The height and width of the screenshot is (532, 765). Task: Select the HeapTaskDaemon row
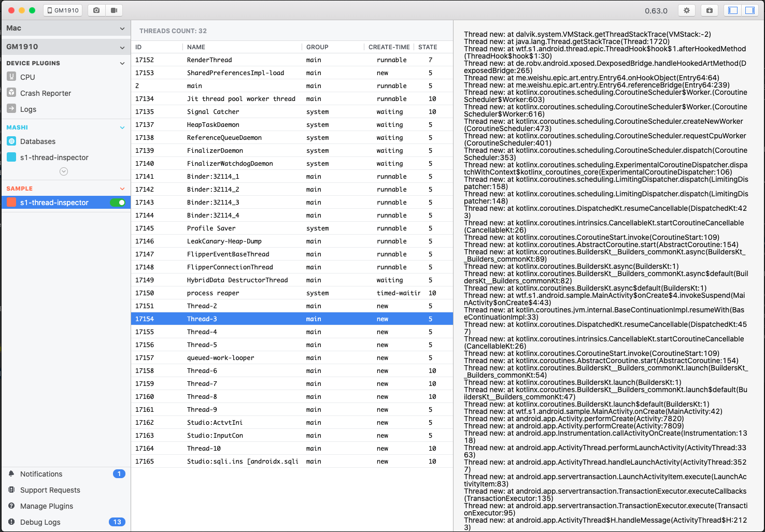(292, 125)
